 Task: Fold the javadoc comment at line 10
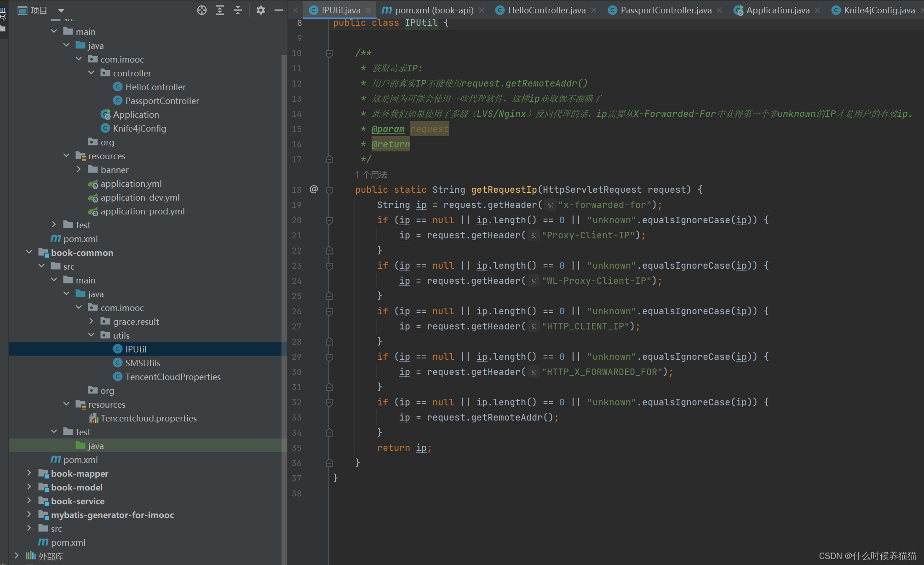click(x=329, y=53)
